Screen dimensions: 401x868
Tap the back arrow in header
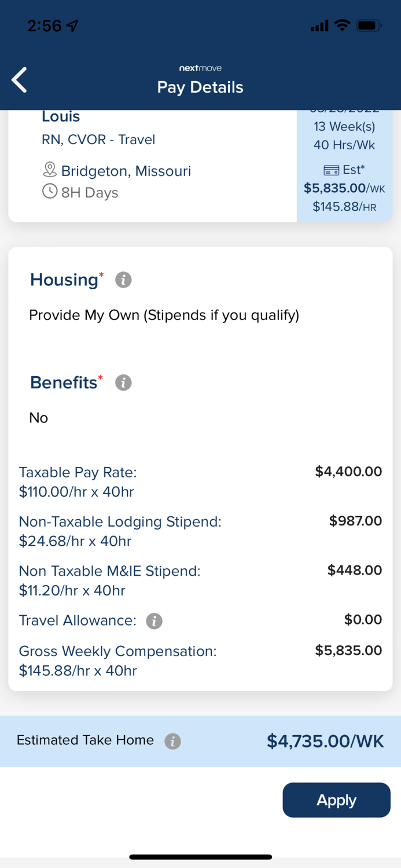[20, 80]
